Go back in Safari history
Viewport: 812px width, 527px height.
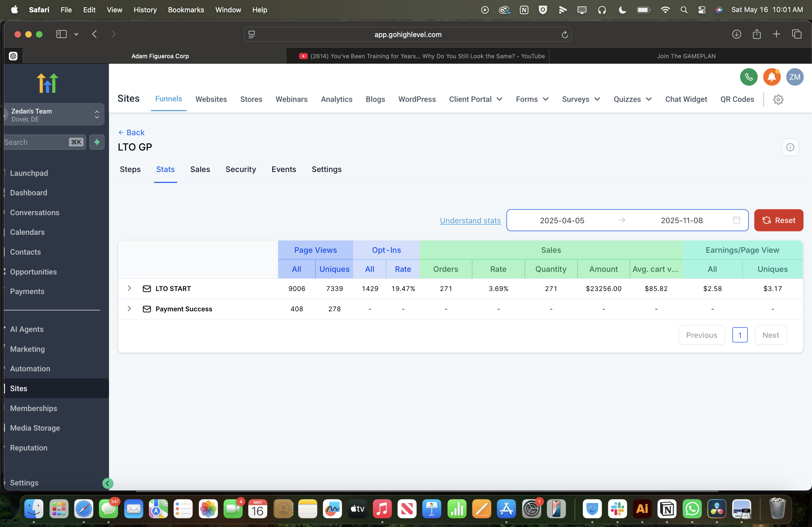(95, 34)
